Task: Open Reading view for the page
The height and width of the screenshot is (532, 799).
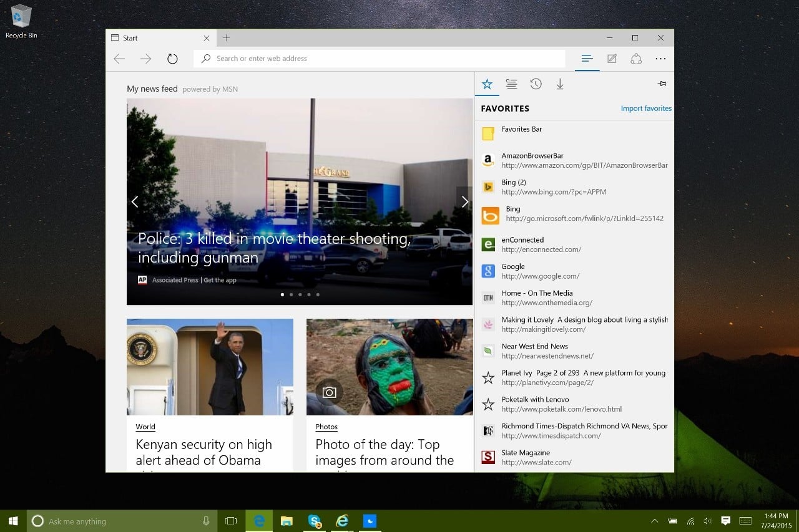Action: pos(587,59)
